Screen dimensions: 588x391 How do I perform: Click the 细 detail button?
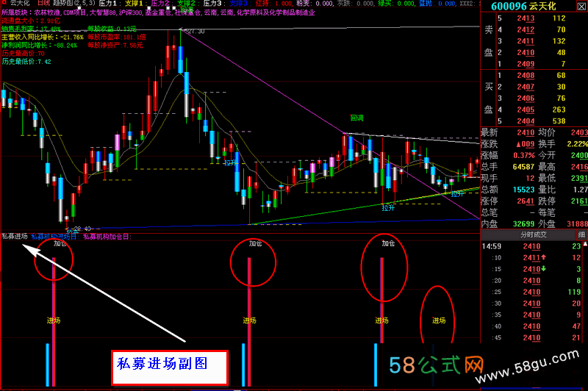pyautogui.click(x=581, y=234)
